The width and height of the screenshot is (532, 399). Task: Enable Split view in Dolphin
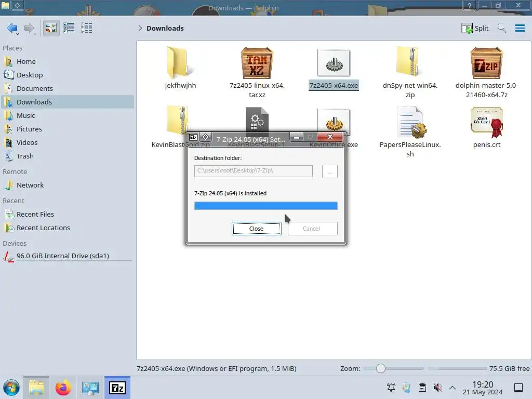coord(475,28)
